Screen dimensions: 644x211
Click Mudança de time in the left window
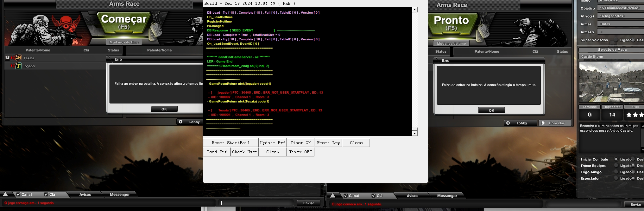124,42
